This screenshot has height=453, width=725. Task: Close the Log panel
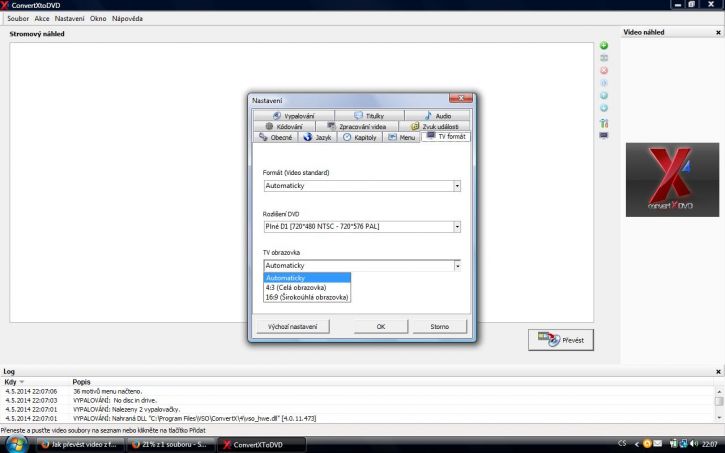718,372
